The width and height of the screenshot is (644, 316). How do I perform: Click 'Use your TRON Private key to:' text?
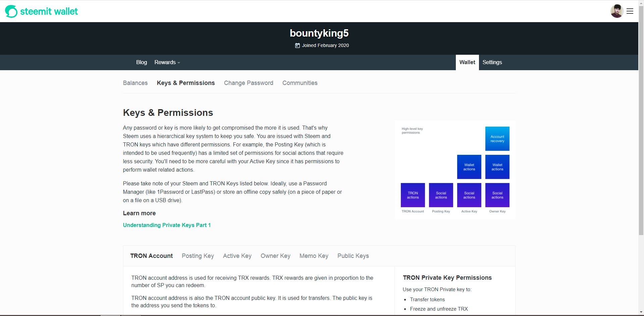(x=437, y=289)
